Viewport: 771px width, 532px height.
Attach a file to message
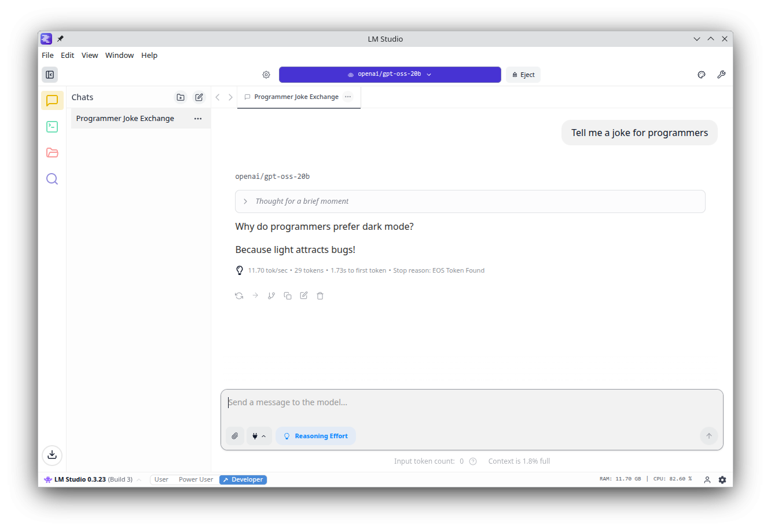234,436
